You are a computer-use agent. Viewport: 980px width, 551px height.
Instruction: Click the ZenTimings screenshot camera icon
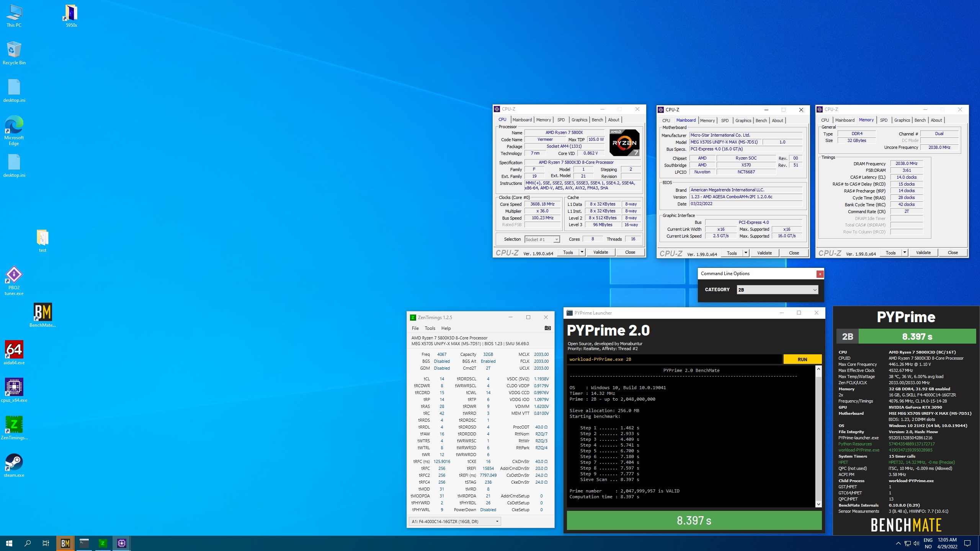[x=548, y=328]
